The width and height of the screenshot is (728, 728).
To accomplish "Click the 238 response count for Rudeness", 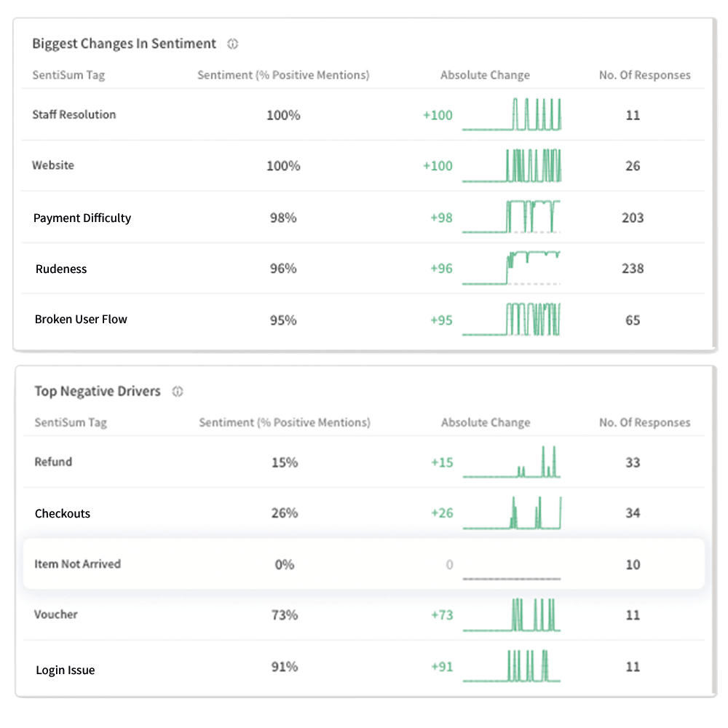I will click(x=633, y=268).
